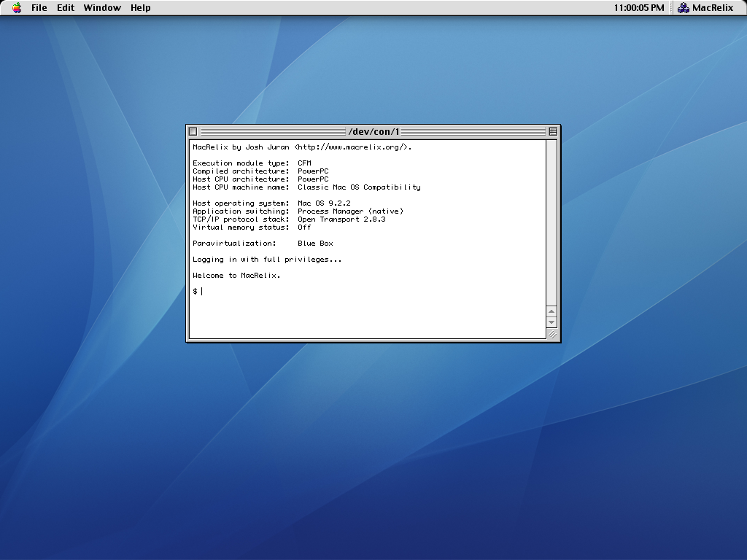This screenshot has width=747, height=560.
Task: Click the "Host CPU architecture:" label
Action: point(241,179)
